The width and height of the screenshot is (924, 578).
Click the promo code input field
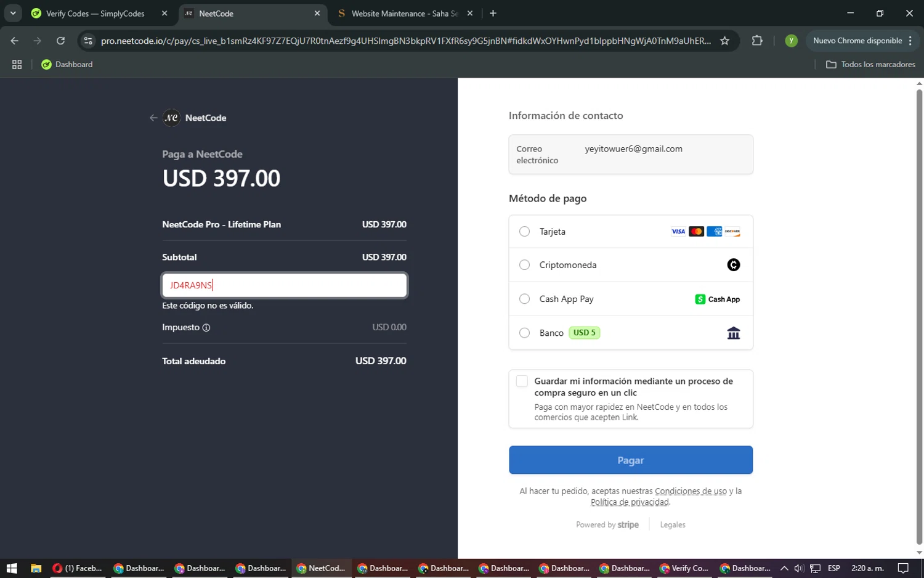click(x=284, y=285)
